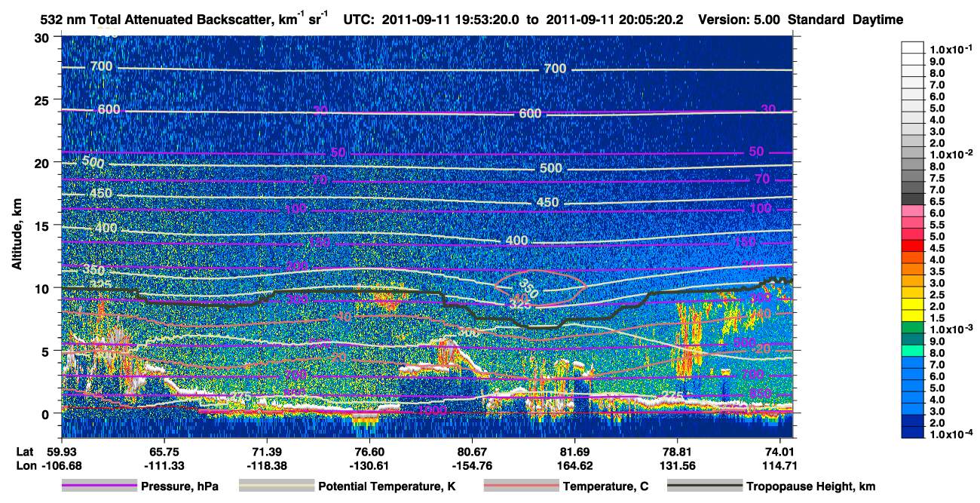
Task: Click the Version: 5.00 text
Action: point(740,20)
